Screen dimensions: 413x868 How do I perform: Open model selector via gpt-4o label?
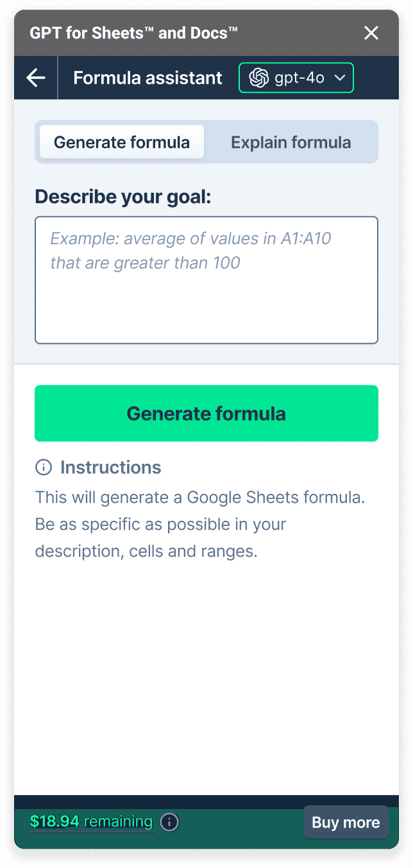point(299,78)
